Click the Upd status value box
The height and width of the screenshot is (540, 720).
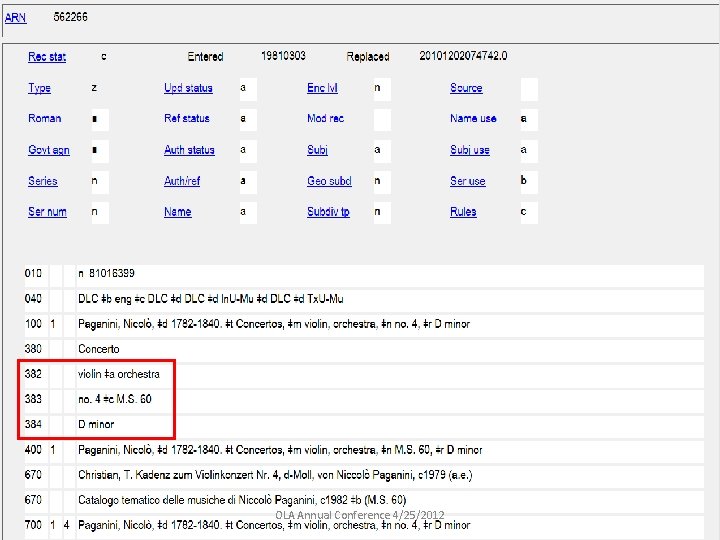pyautogui.click(x=248, y=89)
